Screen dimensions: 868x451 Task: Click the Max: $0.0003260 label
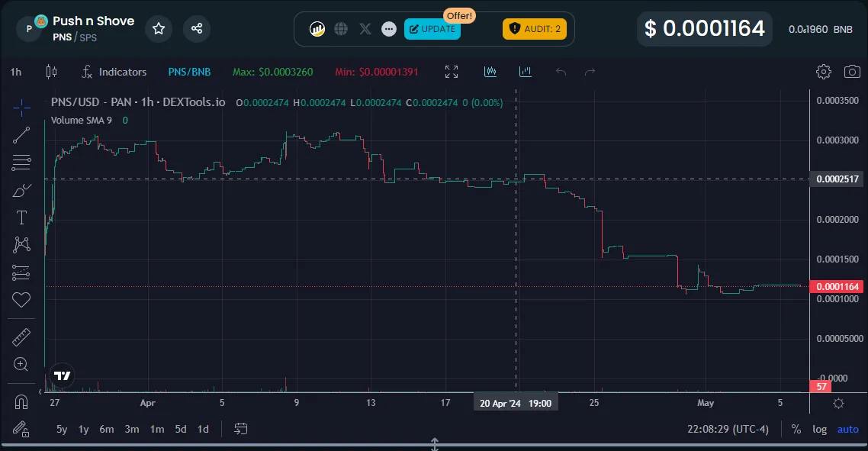pyautogui.click(x=272, y=72)
